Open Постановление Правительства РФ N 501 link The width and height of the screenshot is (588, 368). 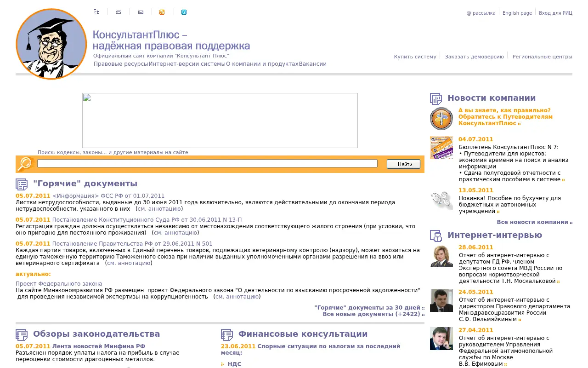132,244
